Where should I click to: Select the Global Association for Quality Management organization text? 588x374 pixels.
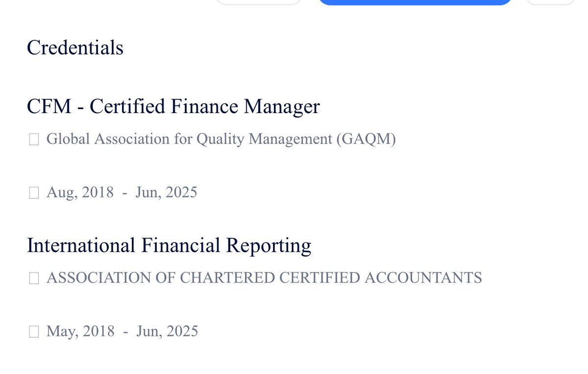coord(189,139)
